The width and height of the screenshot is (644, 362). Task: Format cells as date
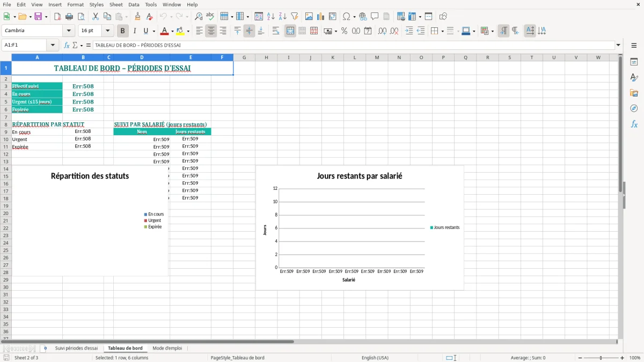[368, 31]
